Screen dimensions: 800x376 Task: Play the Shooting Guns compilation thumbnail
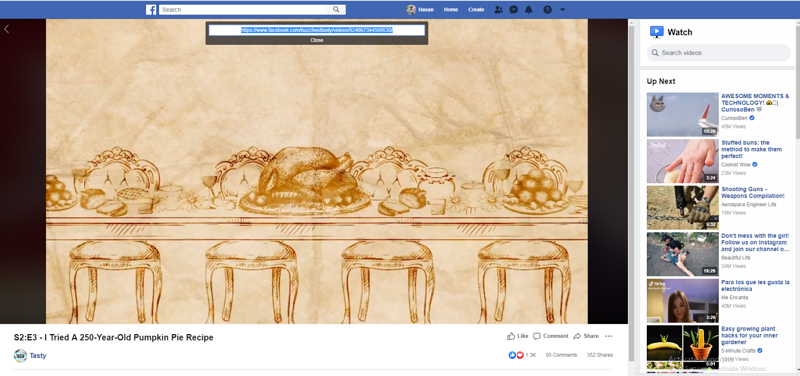click(683, 208)
